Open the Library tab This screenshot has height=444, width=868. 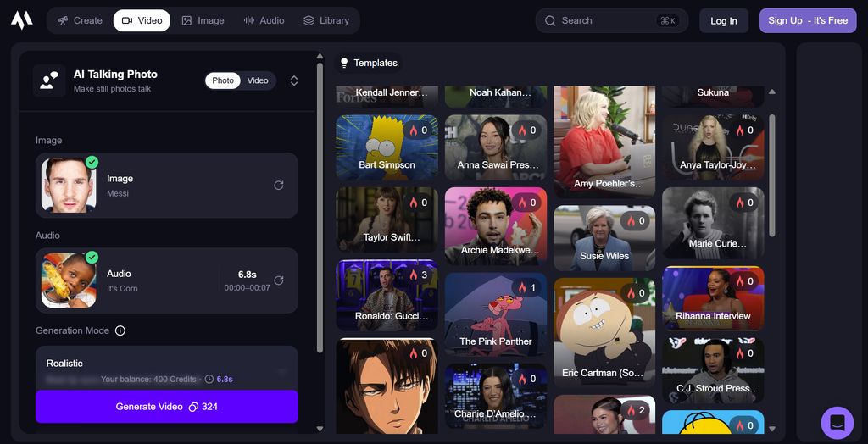(326, 20)
